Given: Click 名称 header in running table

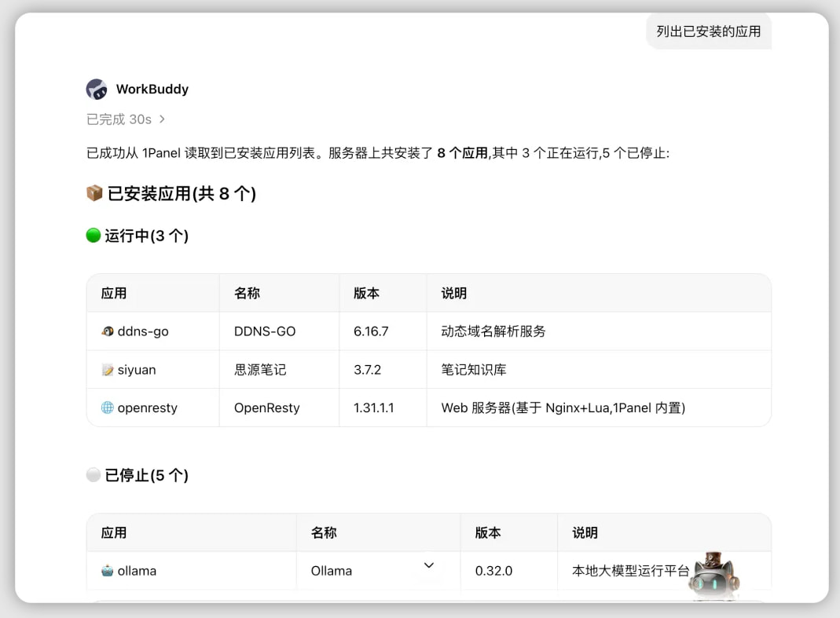Looking at the screenshot, I should click(x=247, y=293).
